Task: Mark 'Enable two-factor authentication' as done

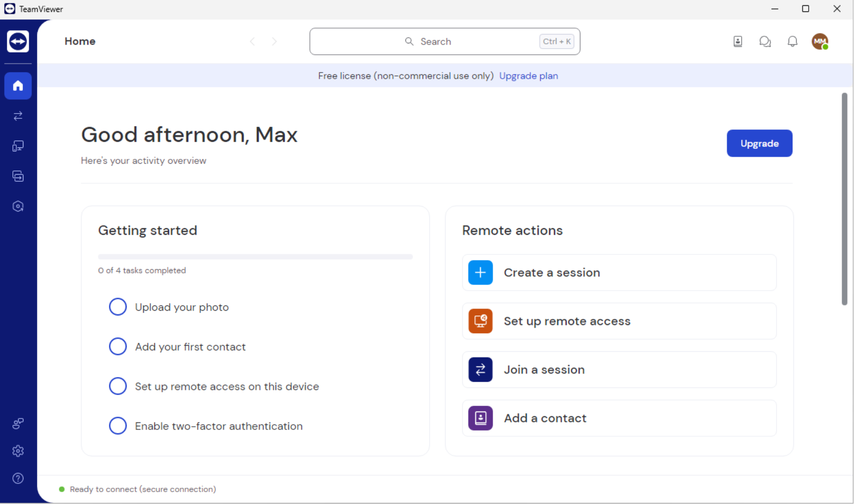Action: coord(117,425)
